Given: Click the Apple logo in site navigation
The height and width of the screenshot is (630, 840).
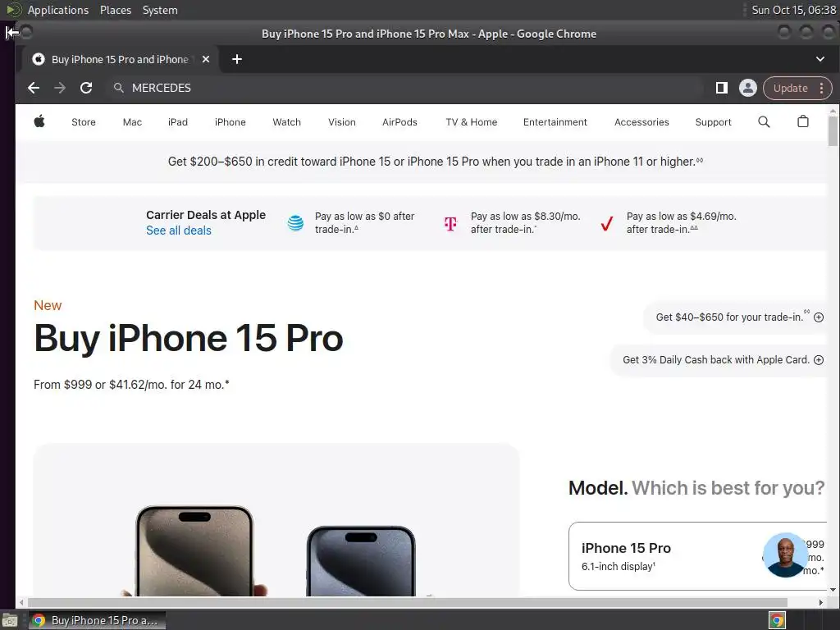Looking at the screenshot, I should (x=39, y=121).
